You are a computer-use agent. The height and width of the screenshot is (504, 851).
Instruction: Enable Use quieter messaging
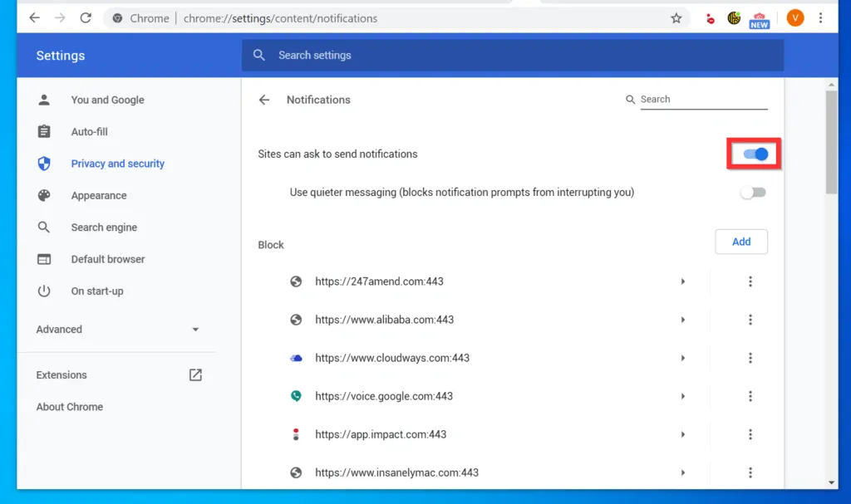click(x=753, y=192)
